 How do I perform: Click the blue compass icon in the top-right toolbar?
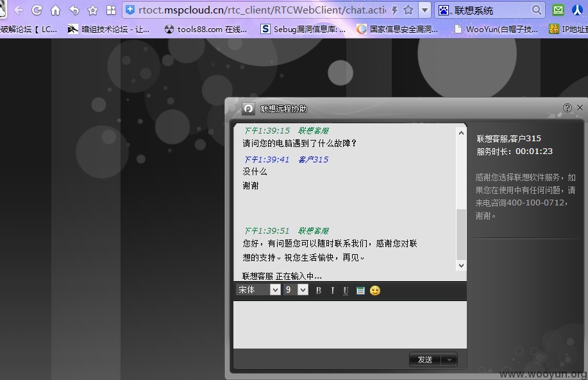577,10
